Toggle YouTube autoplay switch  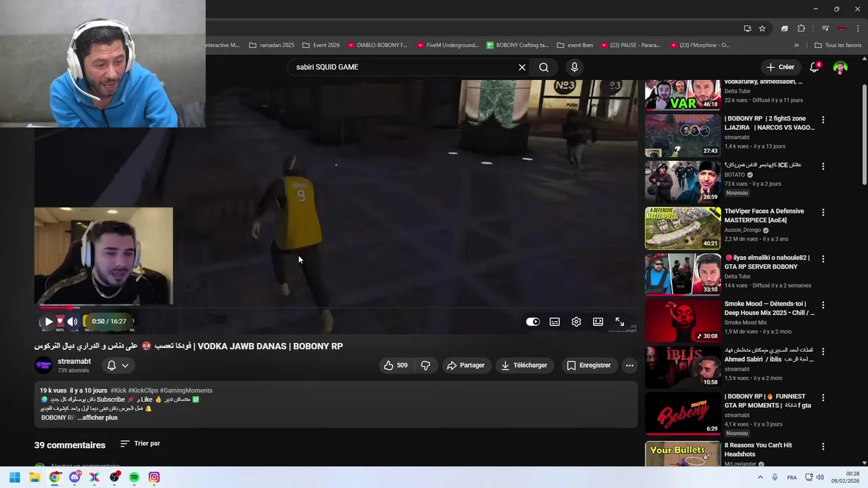(533, 322)
